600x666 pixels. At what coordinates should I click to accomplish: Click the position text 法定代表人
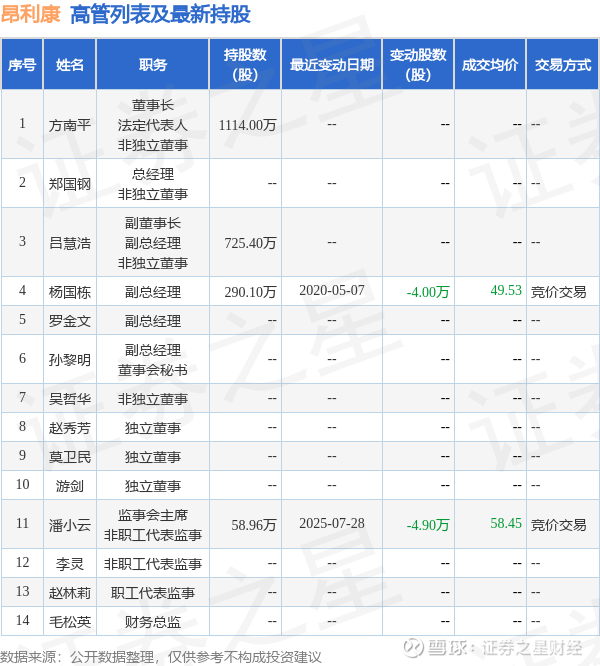(153, 125)
